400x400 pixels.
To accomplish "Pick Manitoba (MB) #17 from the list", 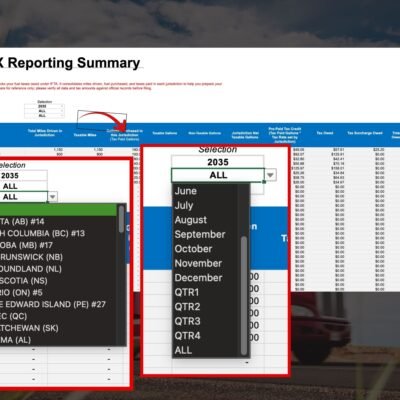I will point(26,245).
